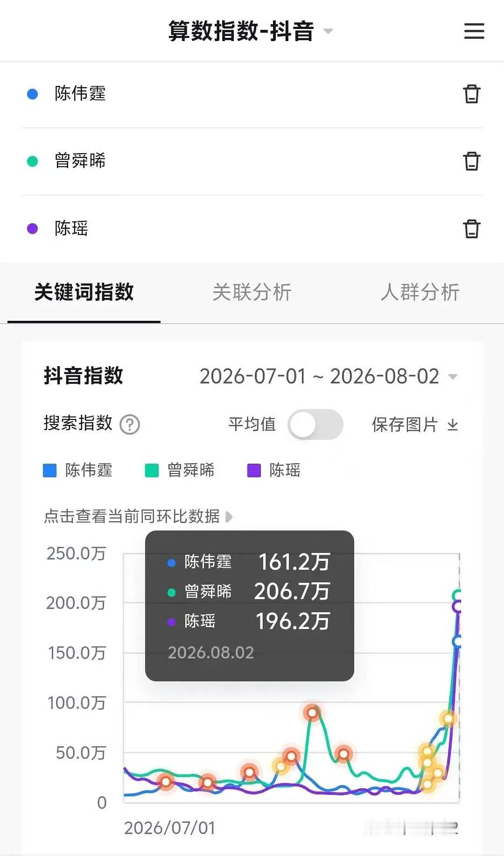Image resolution: width=504 pixels, height=856 pixels.
Task: Select the 陈瑶 keyword row text
Action: pyautogui.click(x=71, y=228)
